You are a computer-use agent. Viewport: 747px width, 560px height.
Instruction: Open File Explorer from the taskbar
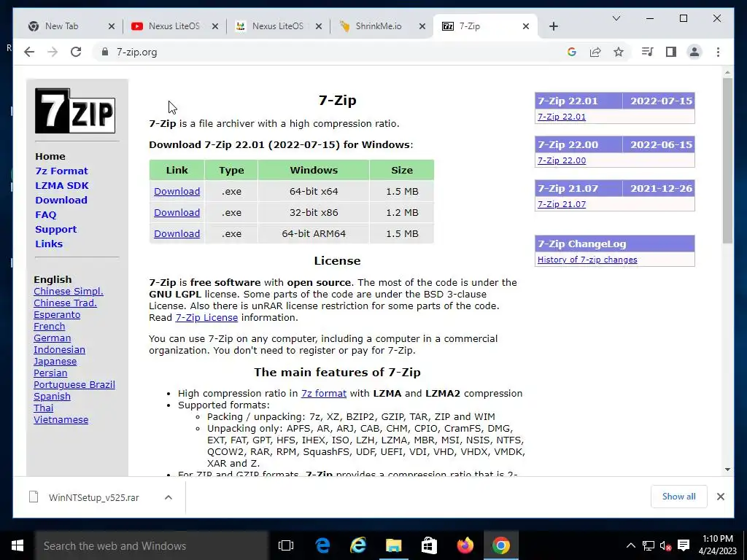click(x=393, y=545)
